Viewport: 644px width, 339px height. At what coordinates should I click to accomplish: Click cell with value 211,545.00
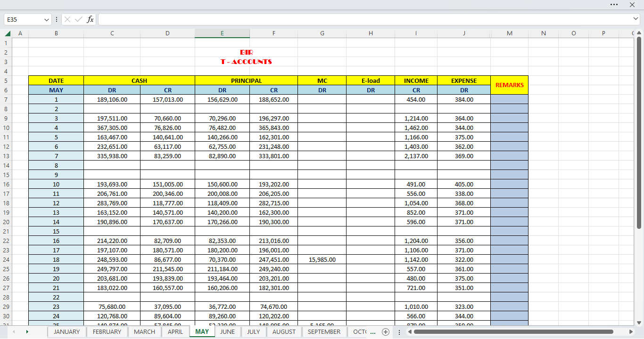[x=168, y=269]
